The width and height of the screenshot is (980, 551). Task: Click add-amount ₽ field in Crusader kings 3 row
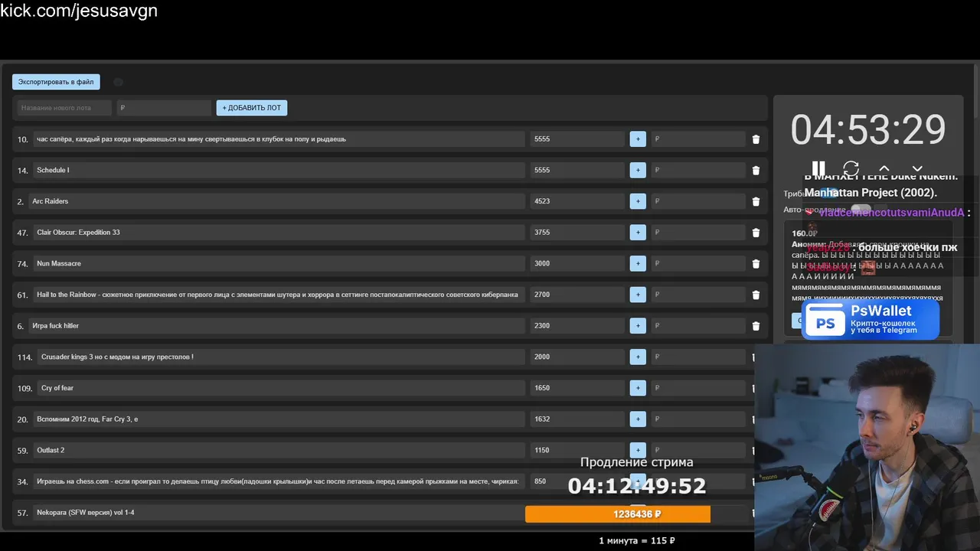pos(698,357)
